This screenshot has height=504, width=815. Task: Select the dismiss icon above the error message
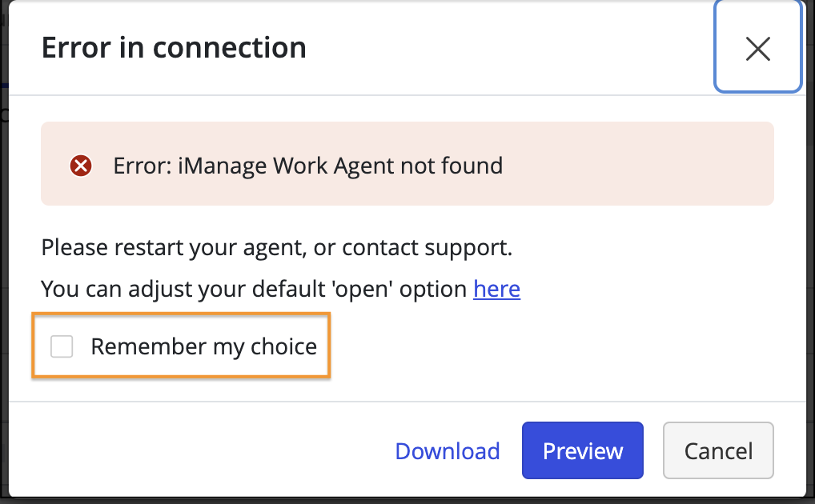(x=757, y=48)
